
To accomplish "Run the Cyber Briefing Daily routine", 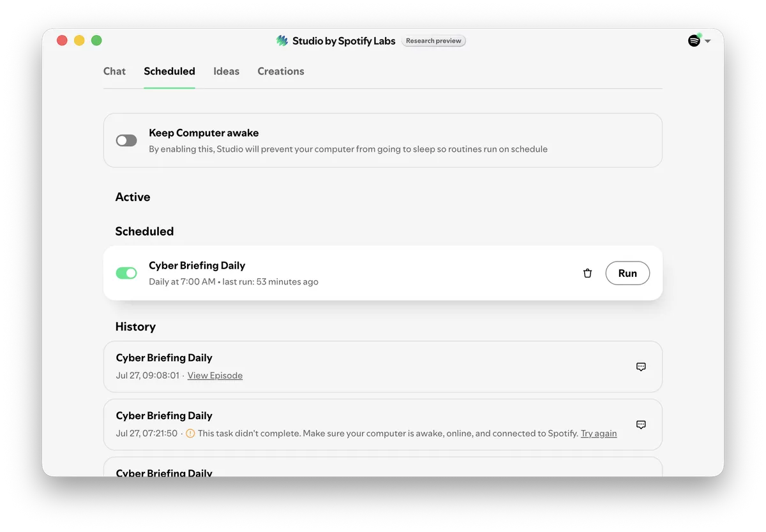I will click(x=627, y=273).
